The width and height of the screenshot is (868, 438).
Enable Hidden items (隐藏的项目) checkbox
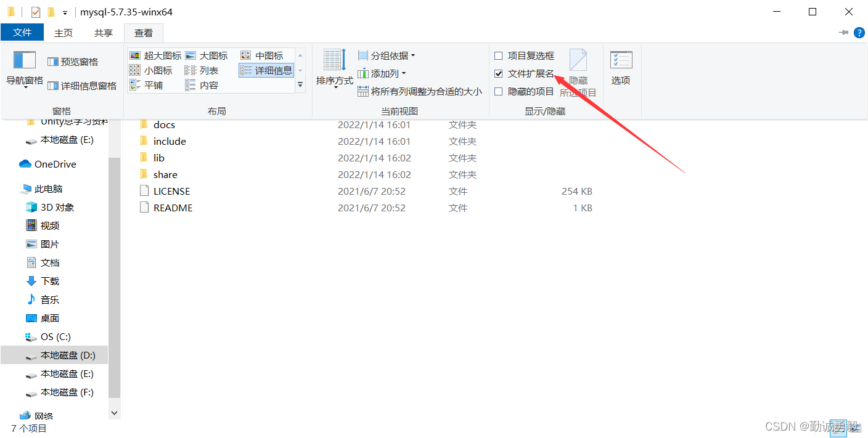[x=499, y=91]
